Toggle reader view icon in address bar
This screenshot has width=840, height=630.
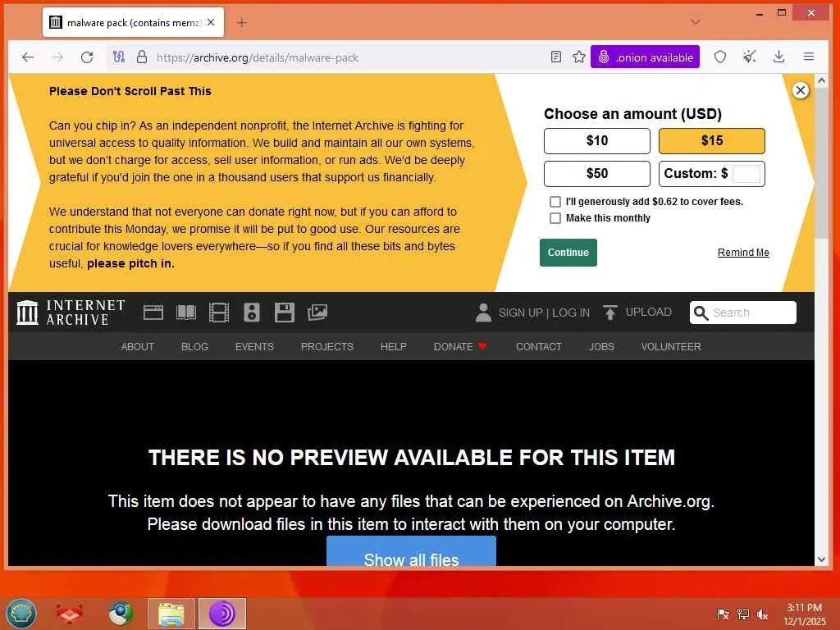[556, 57]
